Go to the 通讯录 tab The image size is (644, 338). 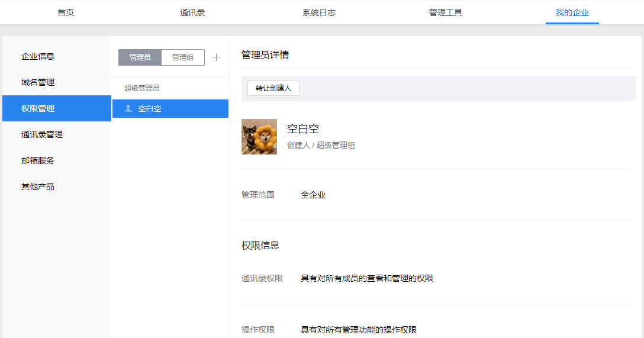point(192,12)
